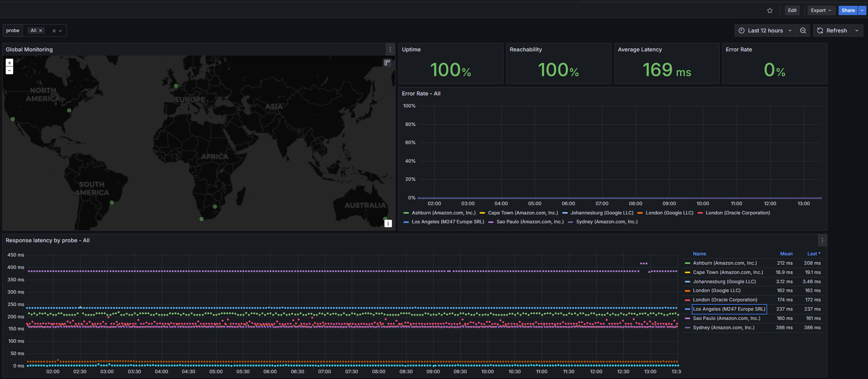Open Response latency panel kebab menu
Image resolution: width=868 pixels, height=379 pixels.
(822, 240)
